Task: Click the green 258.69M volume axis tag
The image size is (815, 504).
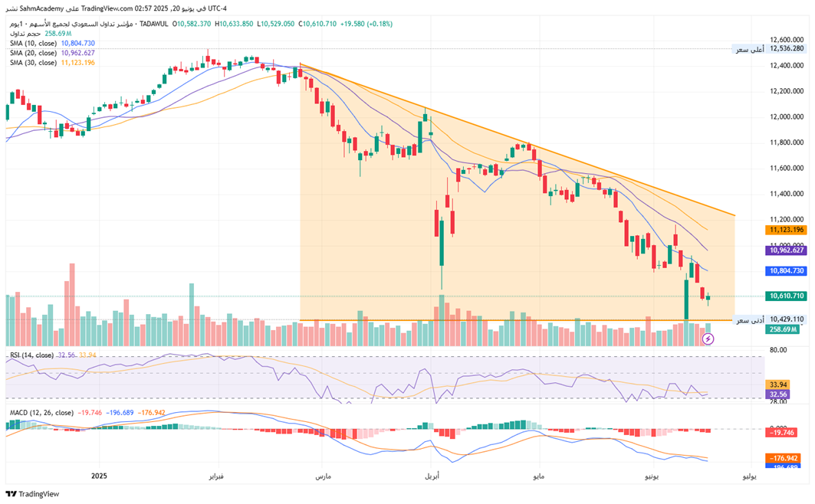Action: pyautogui.click(x=782, y=329)
